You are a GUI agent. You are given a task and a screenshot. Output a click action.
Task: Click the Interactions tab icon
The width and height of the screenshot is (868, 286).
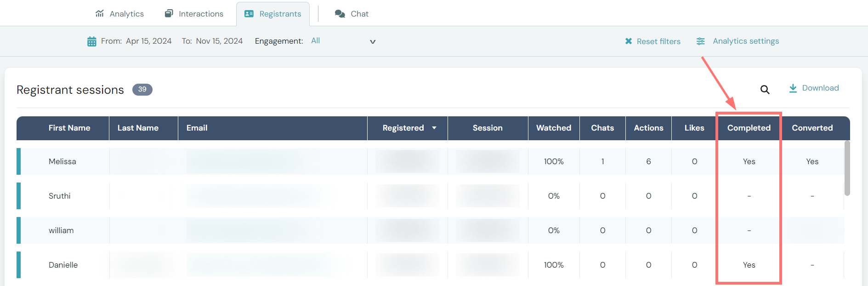(x=169, y=13)
